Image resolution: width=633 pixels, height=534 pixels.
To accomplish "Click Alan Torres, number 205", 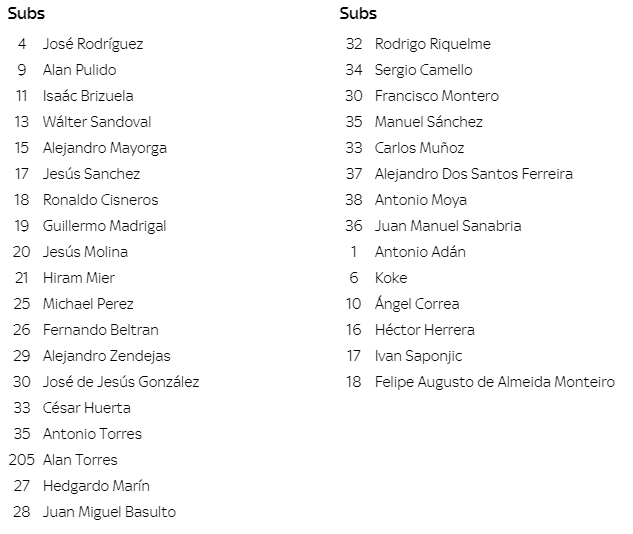I will coord(80,460).
